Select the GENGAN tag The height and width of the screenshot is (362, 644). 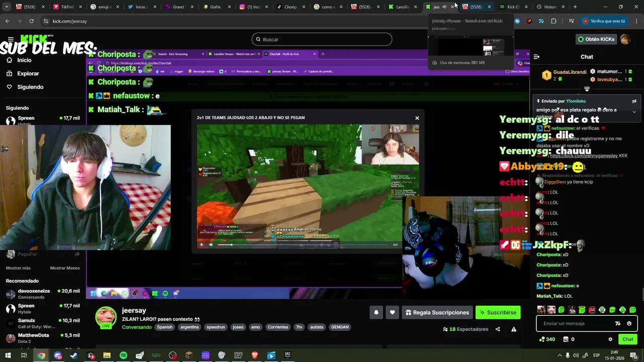click(x=340, y=327)
